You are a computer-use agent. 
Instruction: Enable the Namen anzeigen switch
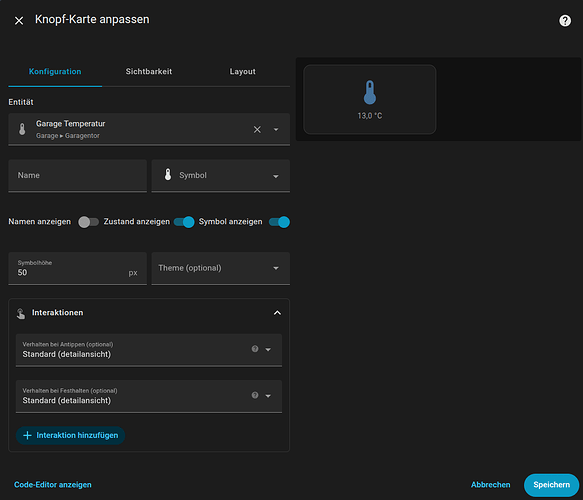click(x=88, y=222)
